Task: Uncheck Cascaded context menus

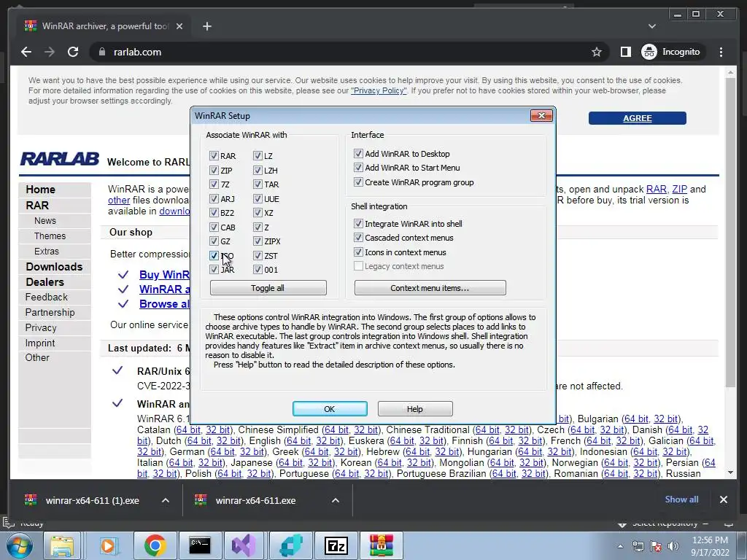Action: coord(358,238)
